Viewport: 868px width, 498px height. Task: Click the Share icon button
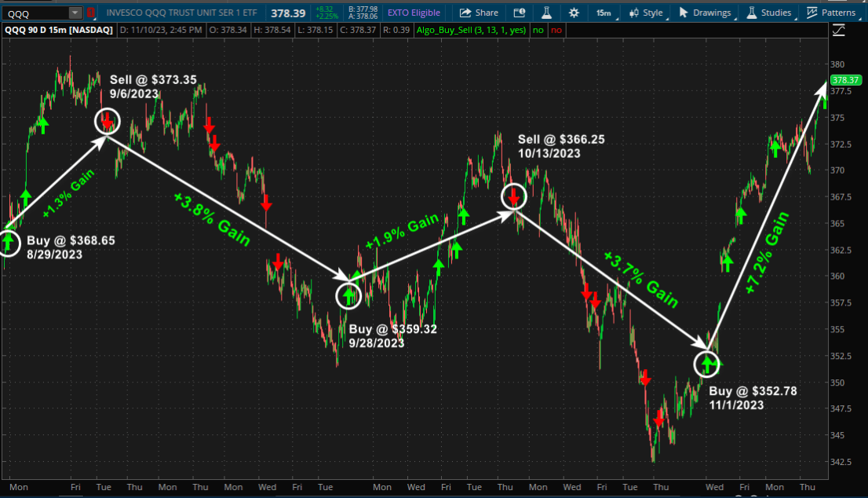[x=479, y=13]
